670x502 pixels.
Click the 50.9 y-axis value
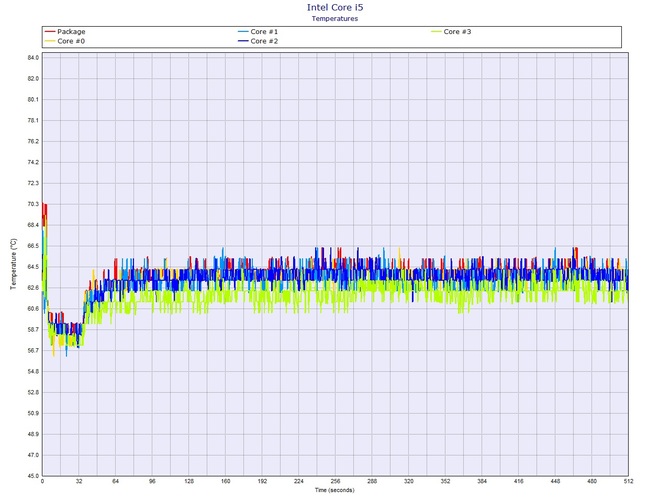pyautogui.click(x=33, y=414)
